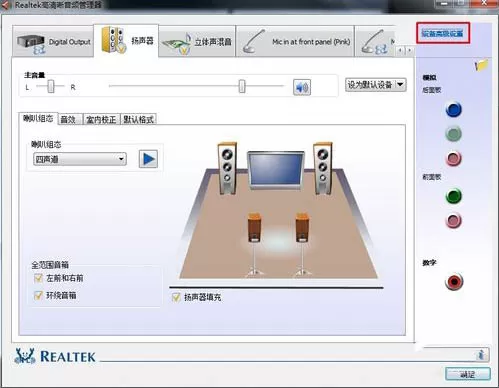Select the blue rear panel jack
This screenshot has width=499, height=388.
[453, 110]
